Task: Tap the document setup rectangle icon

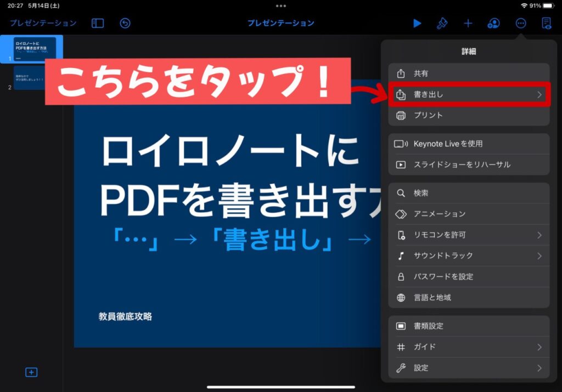Action: coord(401,326)
